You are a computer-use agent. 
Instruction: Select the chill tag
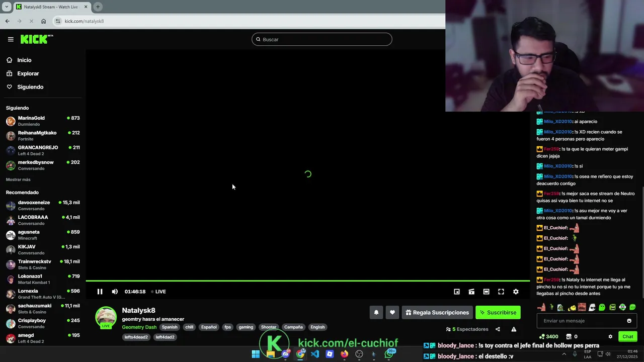pos(189,327)
